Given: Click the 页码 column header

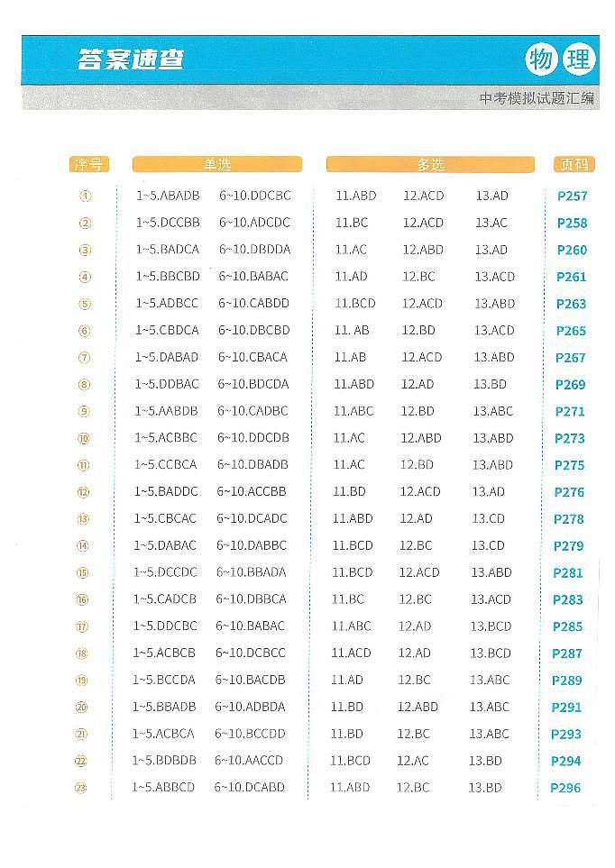Looking at the screenshot, I should pyautogui.click(x=574, y=164).
